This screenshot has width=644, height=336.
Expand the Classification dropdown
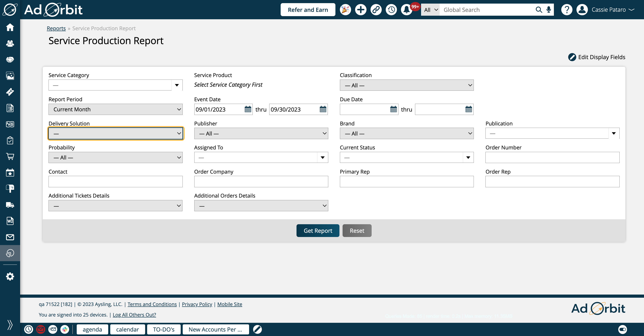point(407,85)
